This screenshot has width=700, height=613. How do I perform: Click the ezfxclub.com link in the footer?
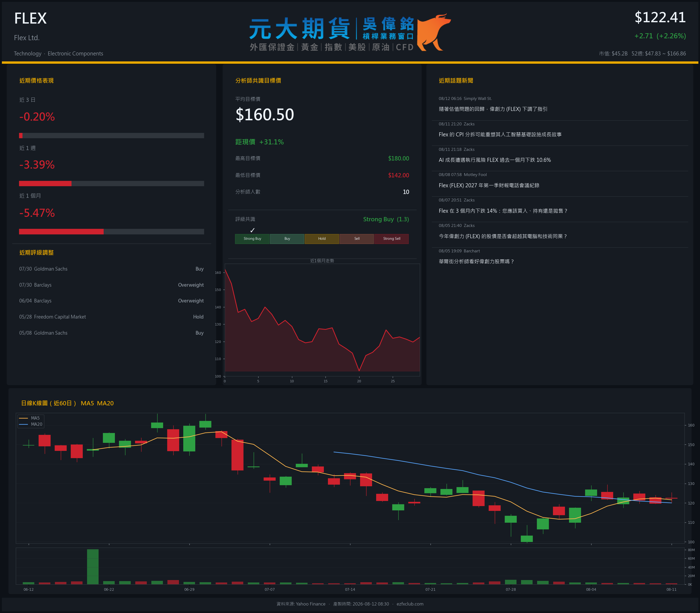(x=410, y=604)
